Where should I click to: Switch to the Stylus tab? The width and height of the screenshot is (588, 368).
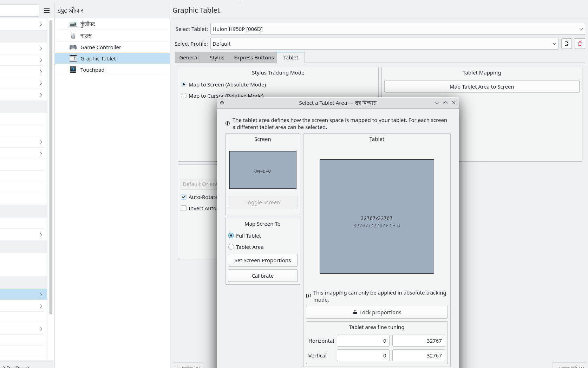217,57
